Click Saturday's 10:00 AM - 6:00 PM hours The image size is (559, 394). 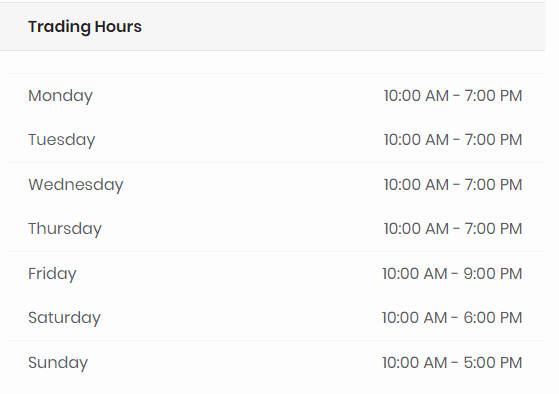tap(452, 317)
